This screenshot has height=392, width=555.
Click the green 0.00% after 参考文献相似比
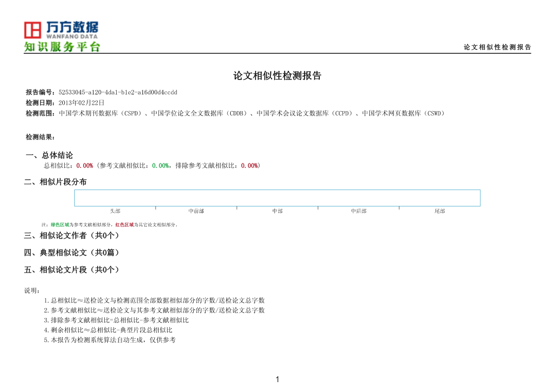[160, 166]
